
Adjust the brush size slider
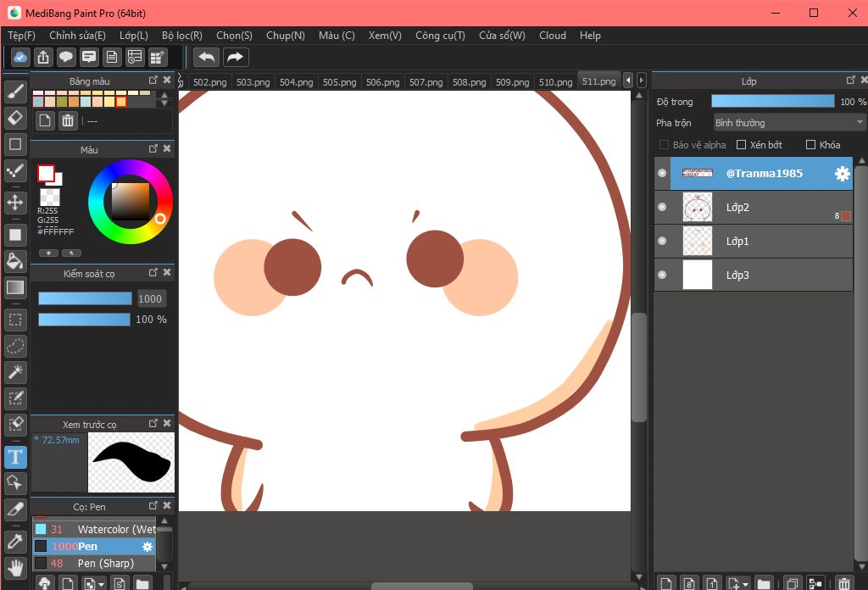coord(85,298)
